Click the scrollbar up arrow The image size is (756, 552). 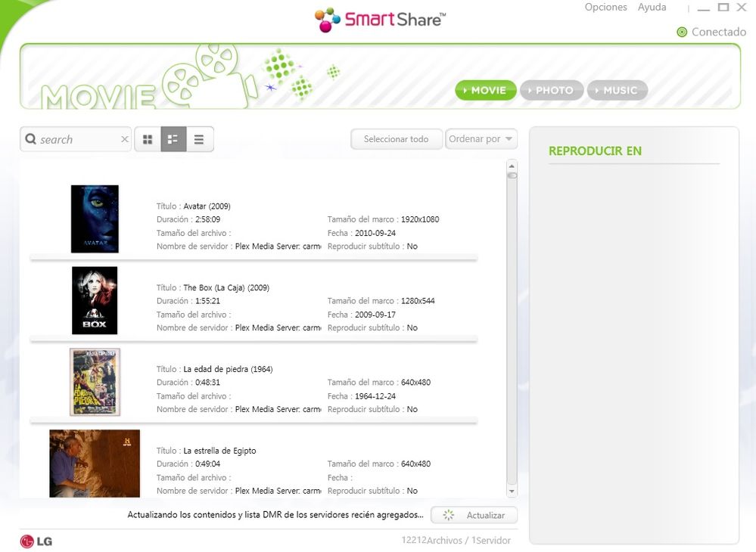tap(512, 166)
